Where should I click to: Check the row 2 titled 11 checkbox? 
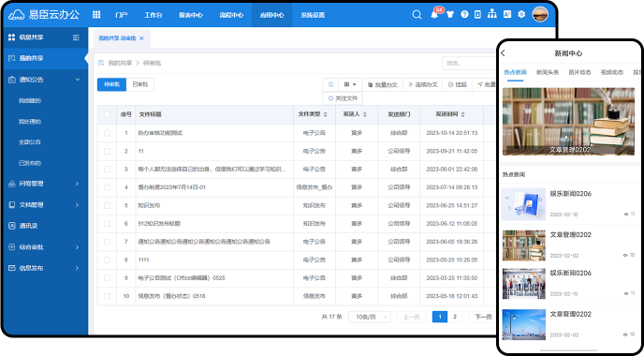click(x=108, y=151)
